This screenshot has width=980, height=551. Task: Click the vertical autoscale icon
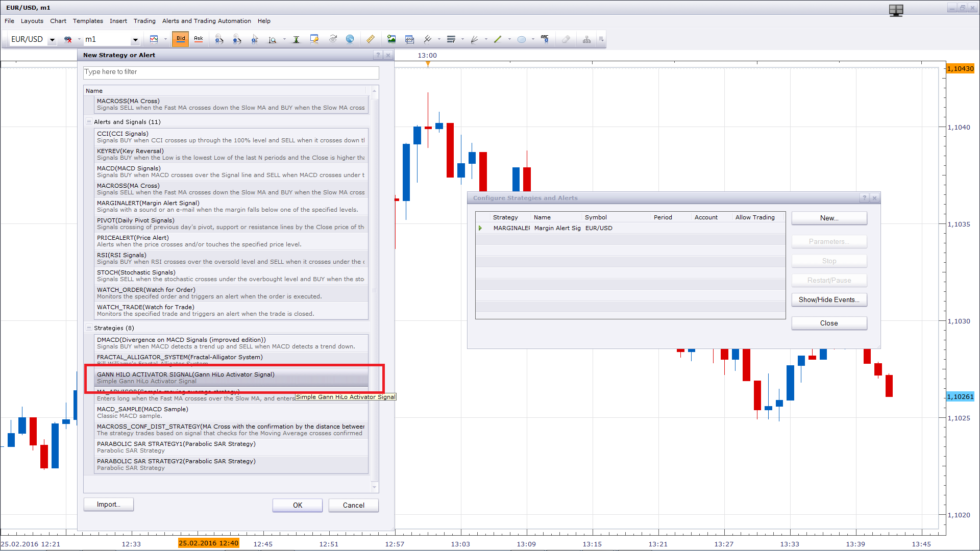click(296, 39)
